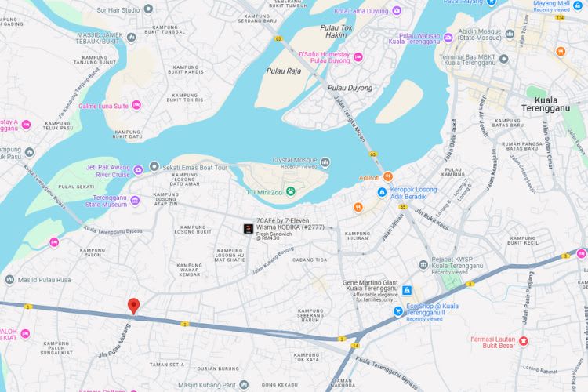Open the Kota Lama Duyung camera icon
This screenshot has height=392, width=588.
pyautogui.click(x=397, y=10)
